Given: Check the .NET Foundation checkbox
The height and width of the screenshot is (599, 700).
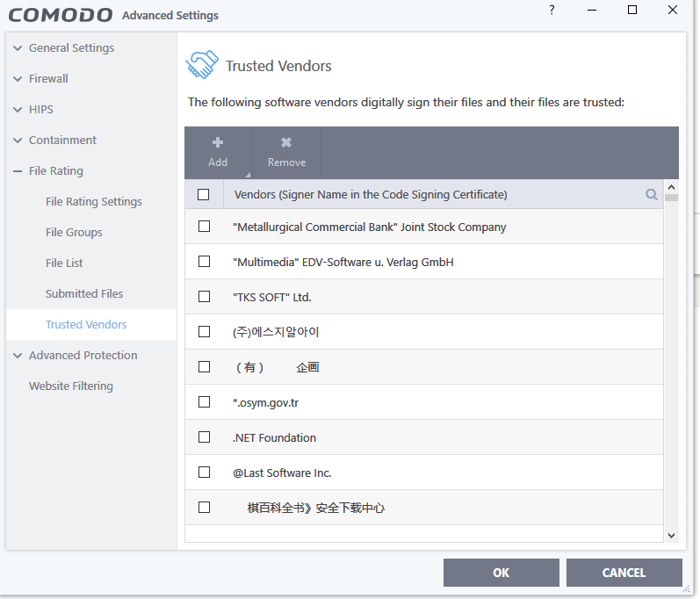Looking at the screenshot, I should [x=204, y=437].
